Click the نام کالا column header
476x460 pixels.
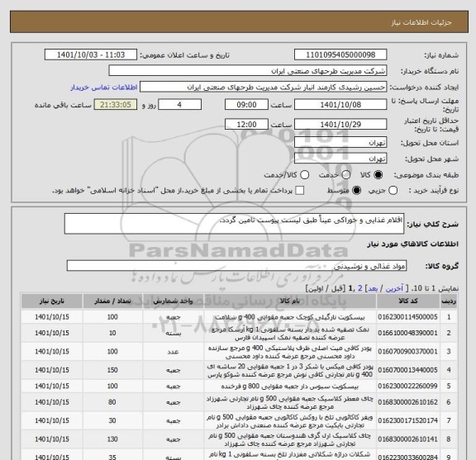click(x=290, y=301)
